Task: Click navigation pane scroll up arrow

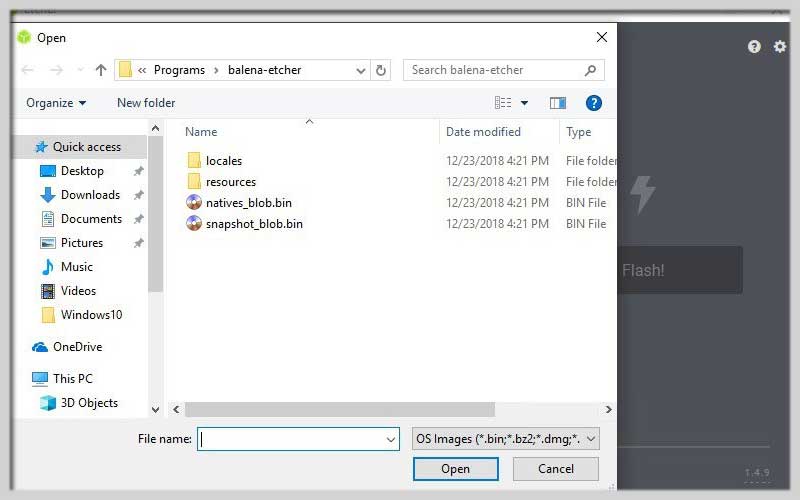Action: click(x=156, y=129)
